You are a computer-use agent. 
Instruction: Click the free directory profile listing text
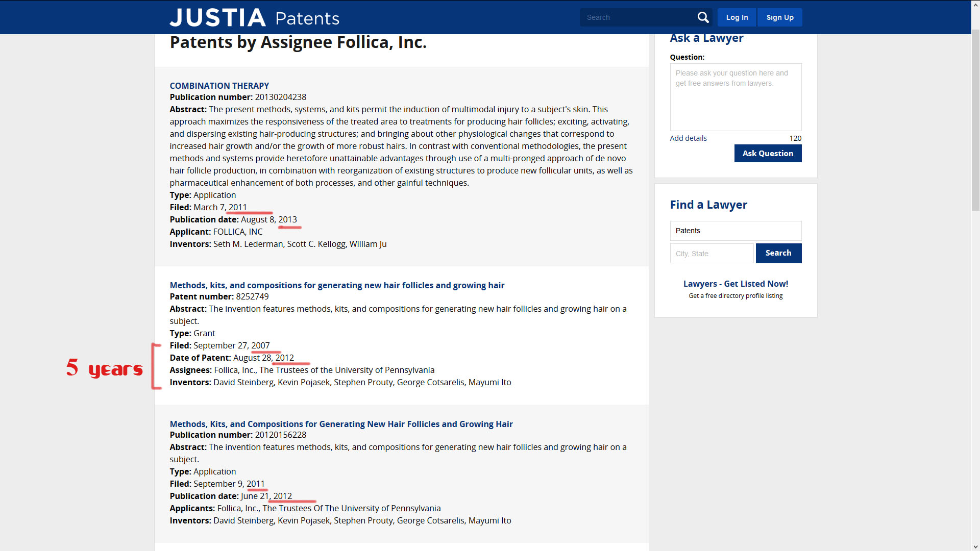point(735,296)
